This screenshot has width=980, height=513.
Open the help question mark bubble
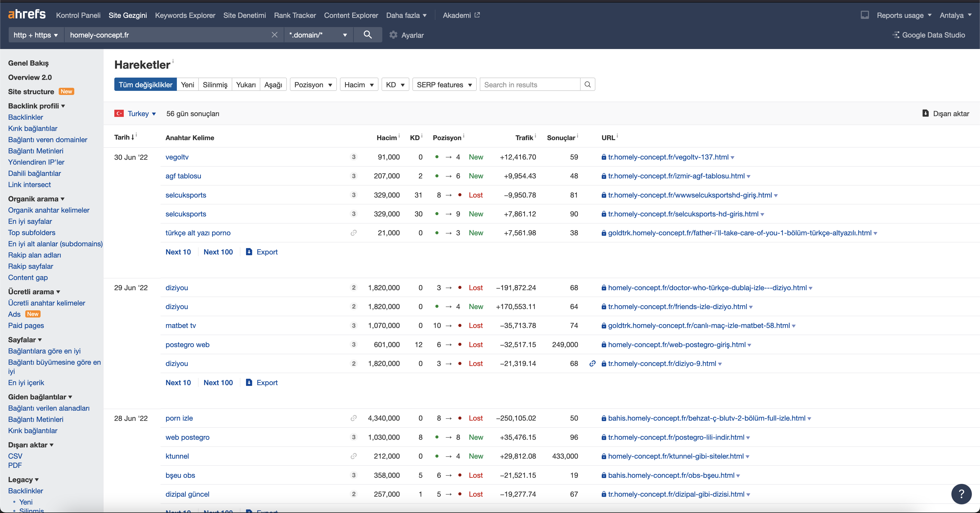pos(961,494)
